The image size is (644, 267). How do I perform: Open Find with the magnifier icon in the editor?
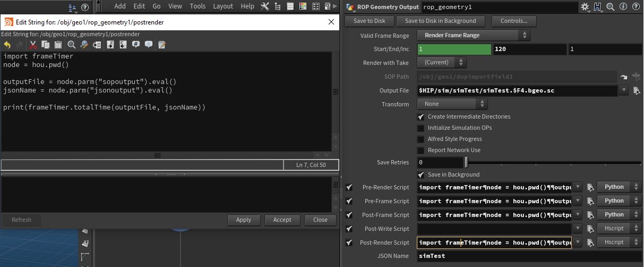pos(72,45)
